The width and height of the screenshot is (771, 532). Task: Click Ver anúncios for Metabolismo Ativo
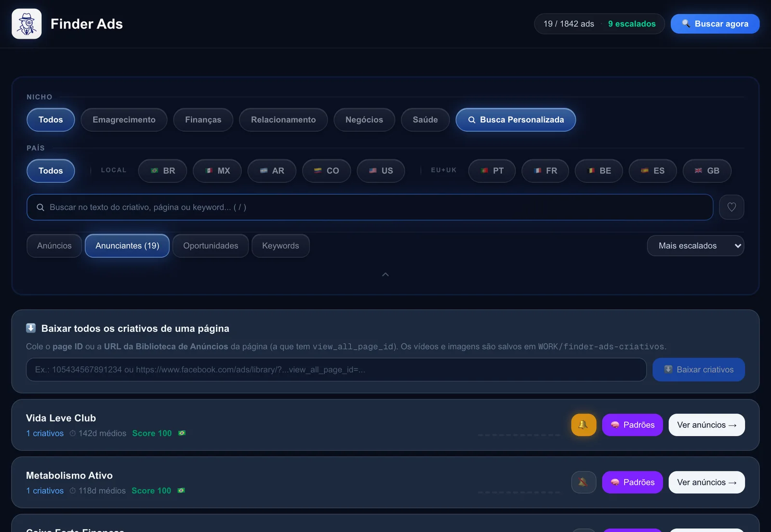[x=706, y=482]
